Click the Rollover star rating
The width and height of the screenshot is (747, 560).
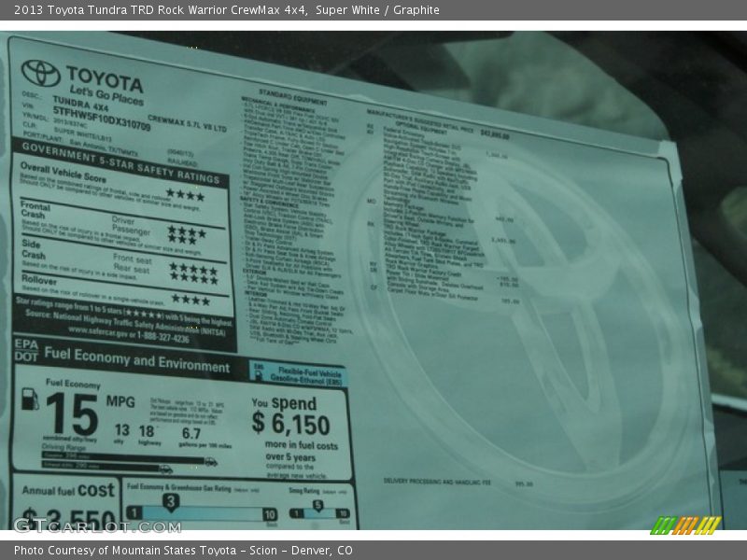coord(190,300)
